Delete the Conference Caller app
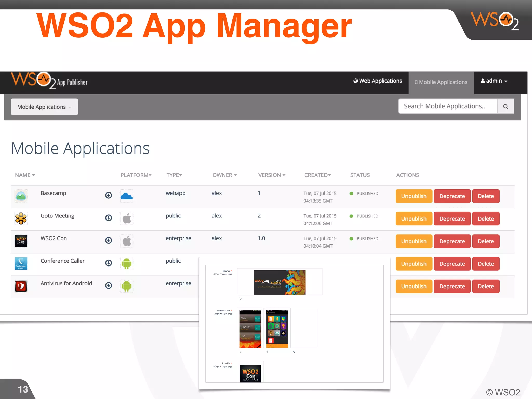The height and width of the screenshot is (399, 532). click(486, 264)
